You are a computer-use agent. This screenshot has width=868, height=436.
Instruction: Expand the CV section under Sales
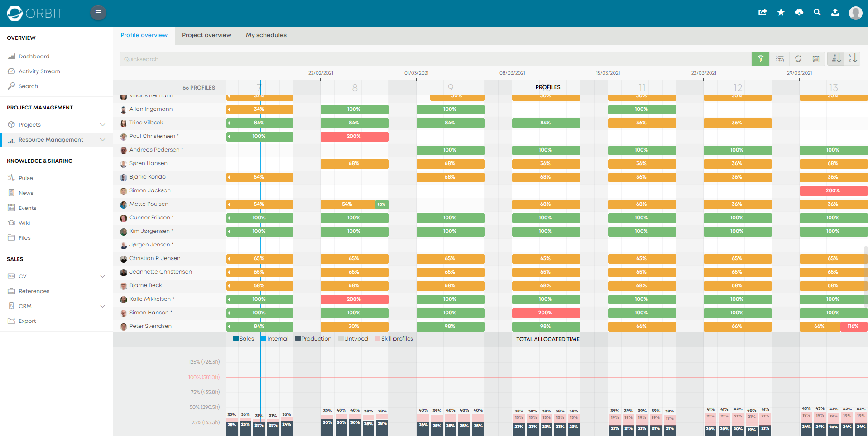[102, 276]
